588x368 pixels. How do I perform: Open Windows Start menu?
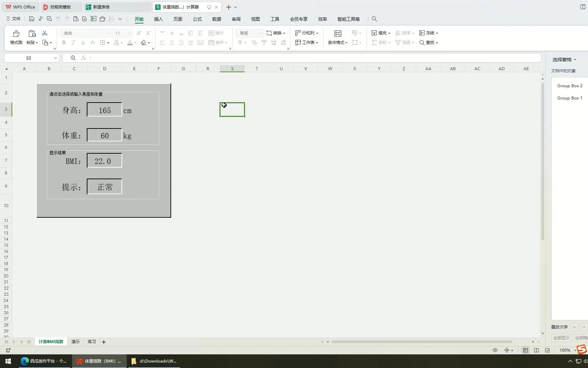8,361
